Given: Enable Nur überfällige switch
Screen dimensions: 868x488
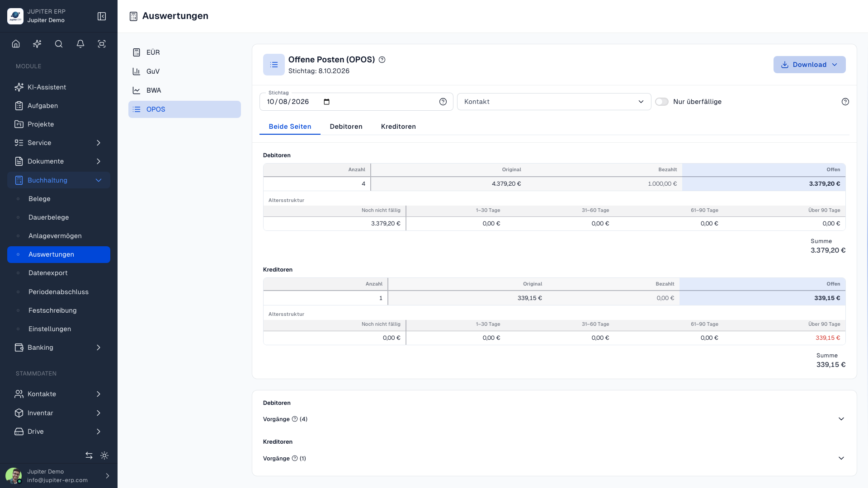Looking at the screenshot, I should point(662,102).
